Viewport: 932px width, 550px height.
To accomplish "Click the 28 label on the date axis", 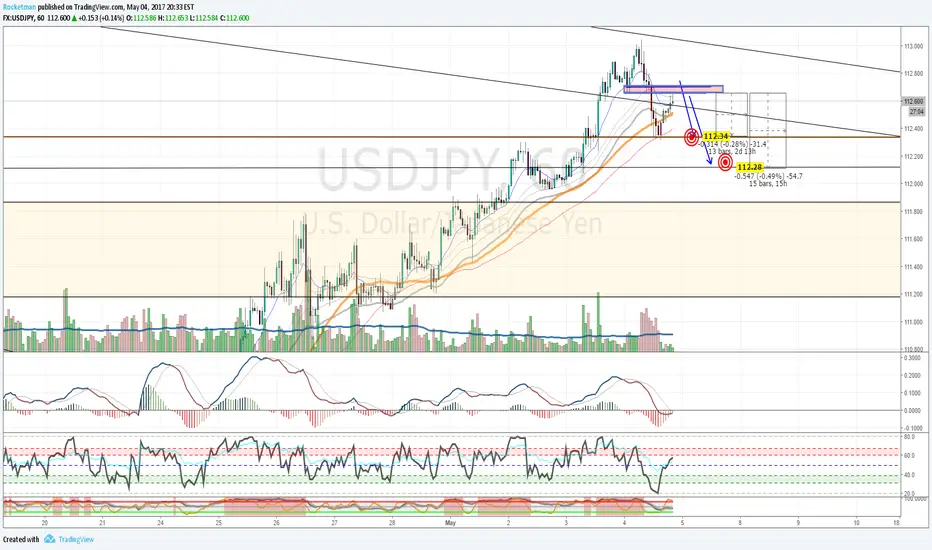I will (x=392, y=523).
